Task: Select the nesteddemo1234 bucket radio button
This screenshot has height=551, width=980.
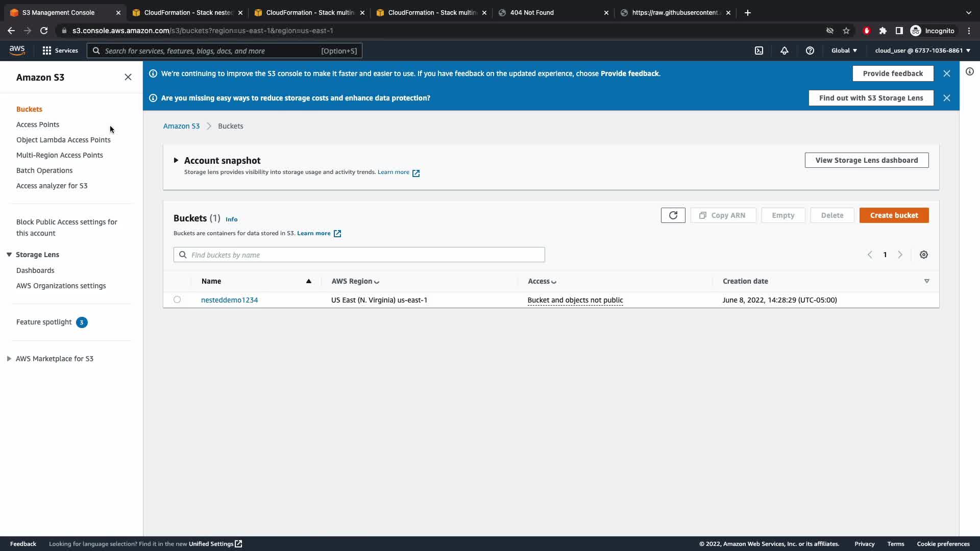Action: click(x=177, y=300)
